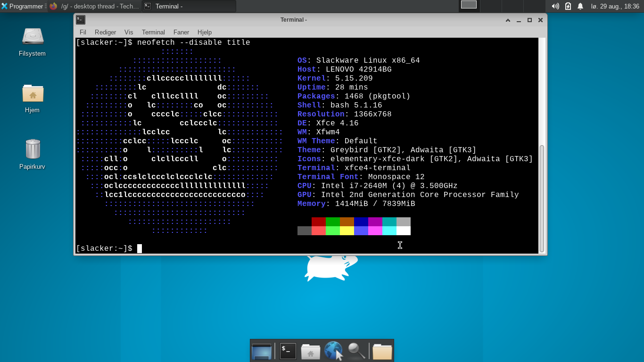This screenshot has width=644, height=362.
Task: Open the tan folder directory menu in the dock
Action: pos(382,352)
